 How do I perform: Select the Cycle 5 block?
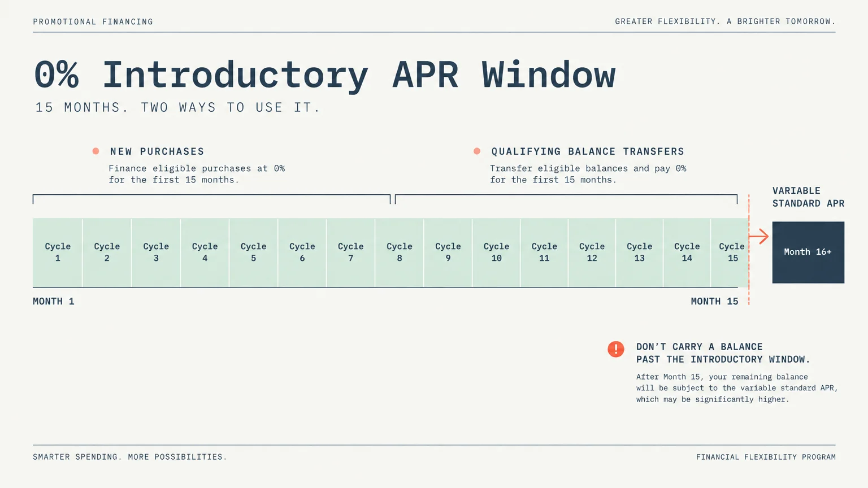tap(253, 252)
